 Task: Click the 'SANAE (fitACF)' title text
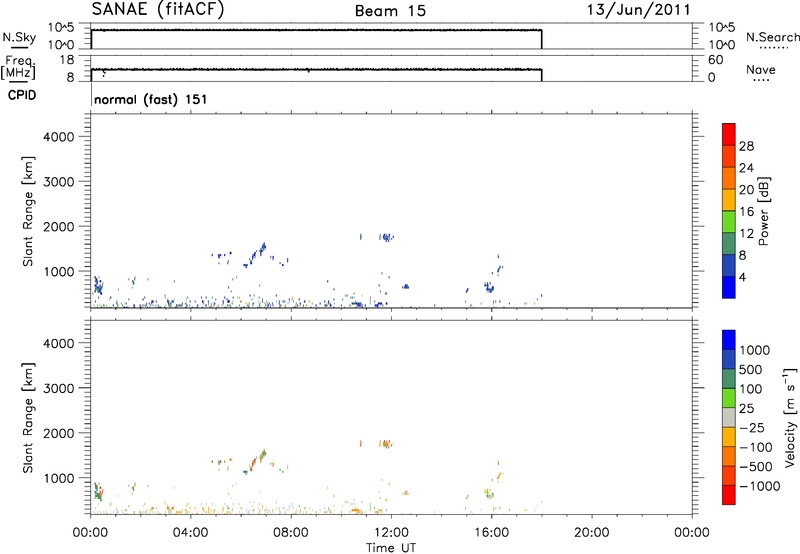coord(158,9)
